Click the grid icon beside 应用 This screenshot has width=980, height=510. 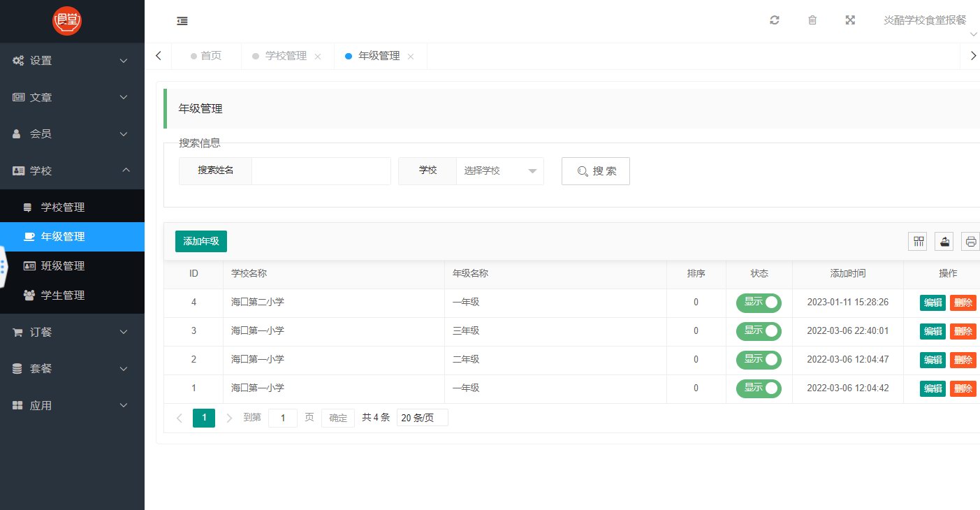click(17, 406)
